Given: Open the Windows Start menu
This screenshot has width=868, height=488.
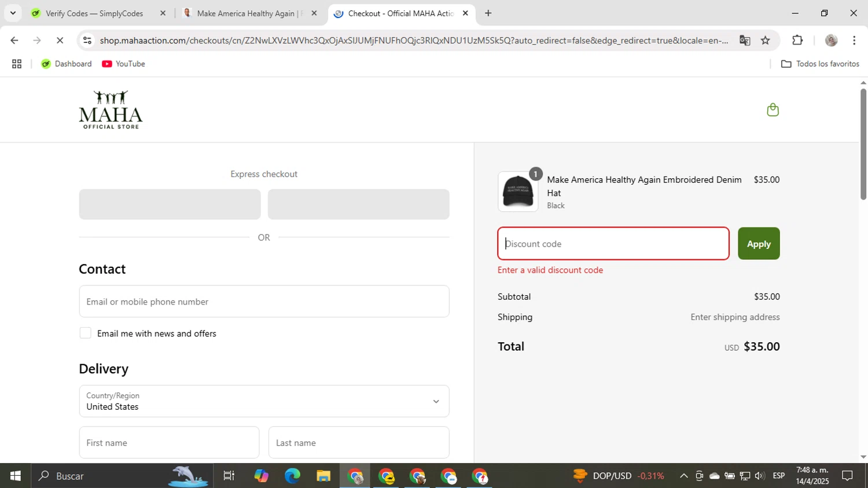Looking at the screenshot, I should pos(16,476).
